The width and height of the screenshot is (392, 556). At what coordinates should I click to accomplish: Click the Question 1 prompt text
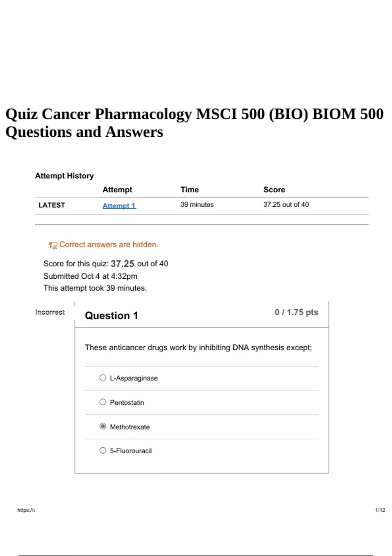198,347
